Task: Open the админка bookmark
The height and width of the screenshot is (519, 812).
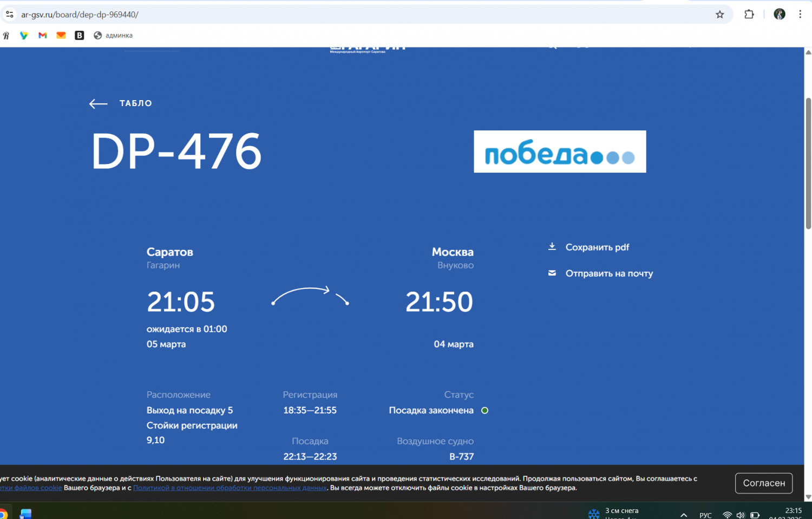Action: pyautogui.click(x=113, y=36)
